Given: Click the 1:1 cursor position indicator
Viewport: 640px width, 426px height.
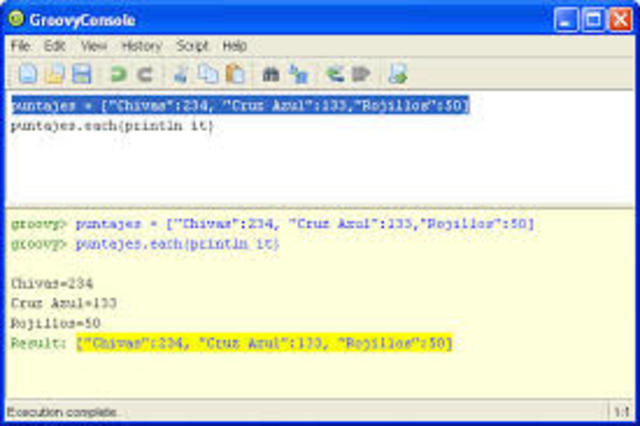Looking at the screenshot, I should click(622, 412).
